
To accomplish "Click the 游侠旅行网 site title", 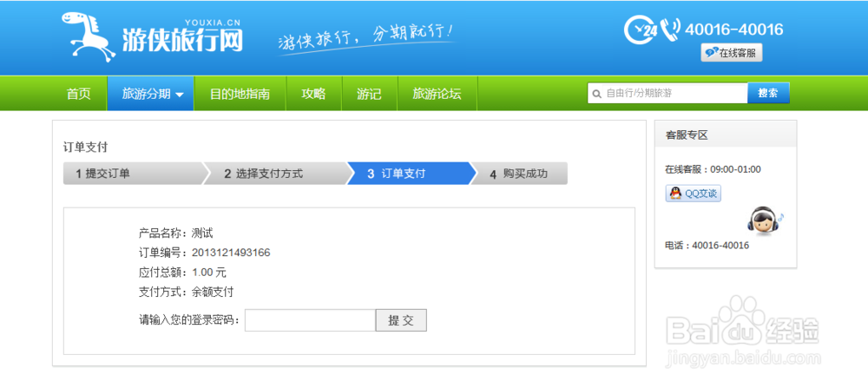I will [x=182, y=40].
